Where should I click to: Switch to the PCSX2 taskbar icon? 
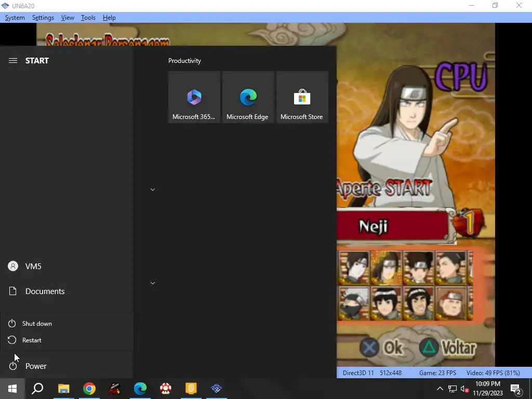(x=216, y=389)
